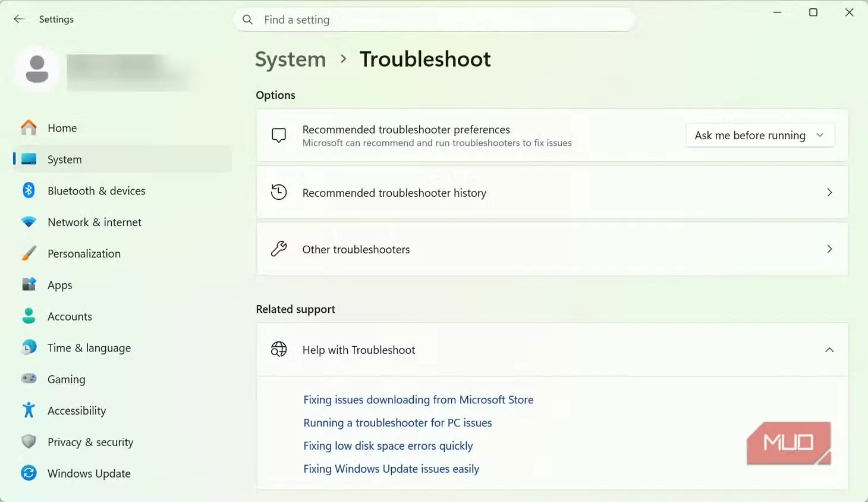
Task: Open Bluetooth & devices settings
Action: click(x=122, y=191)
